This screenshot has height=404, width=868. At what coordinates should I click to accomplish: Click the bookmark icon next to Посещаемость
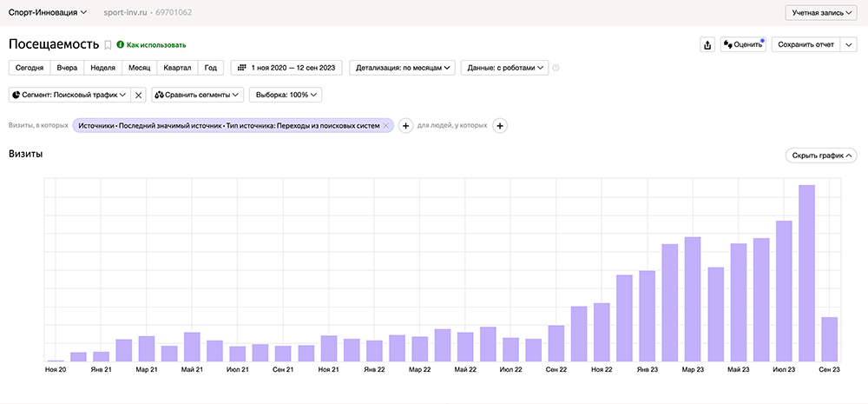tap(108, 44)
